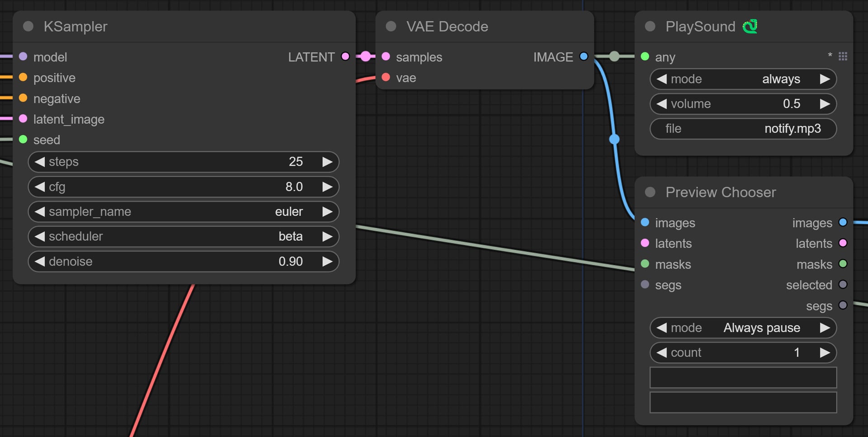Click the PlaySound volume value 0.5
This screenshot has width=868, height=437.
792,104
